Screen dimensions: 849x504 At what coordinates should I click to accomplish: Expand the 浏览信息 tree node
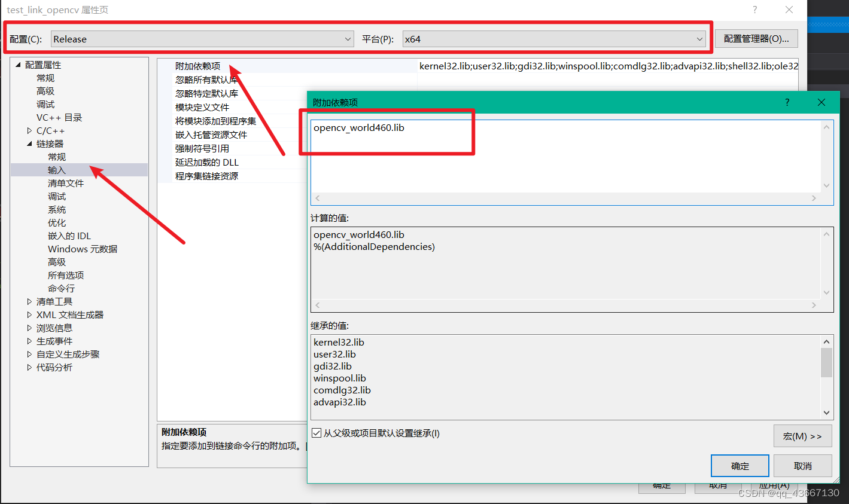tap(29, 328)
